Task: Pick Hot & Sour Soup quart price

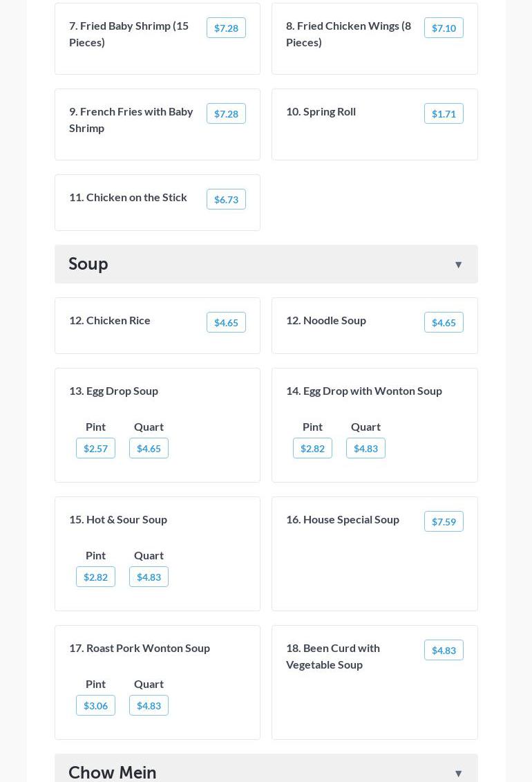Action: tap(149, 577)
